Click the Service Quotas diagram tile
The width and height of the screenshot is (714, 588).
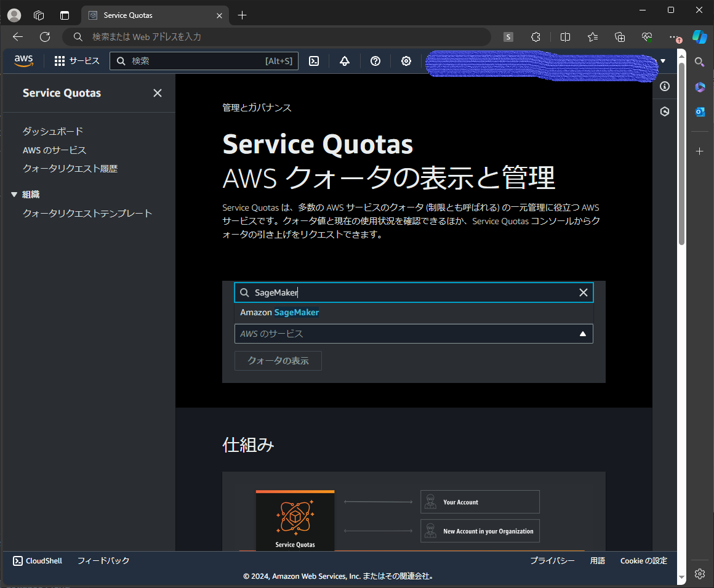point(295,521)
